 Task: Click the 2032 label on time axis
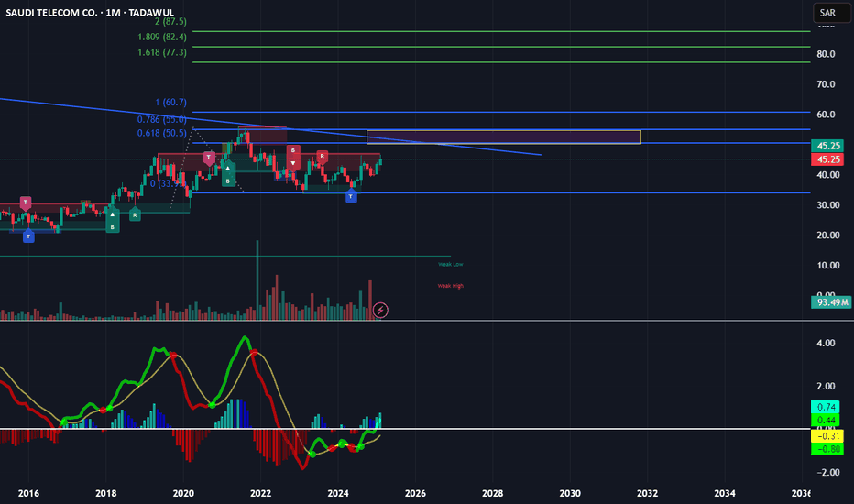(647, 493)
